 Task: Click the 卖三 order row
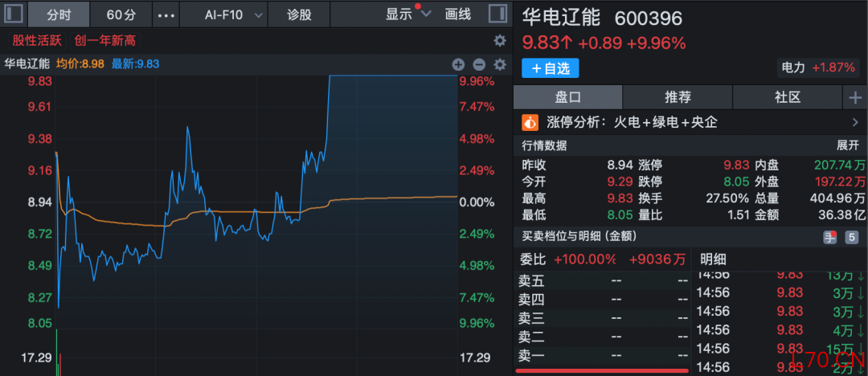point(602,318)
